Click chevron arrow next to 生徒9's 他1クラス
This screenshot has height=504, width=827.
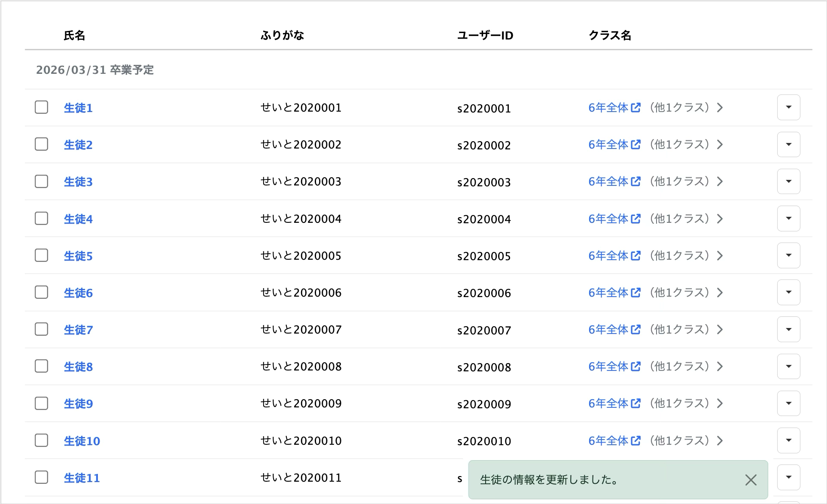720,404
